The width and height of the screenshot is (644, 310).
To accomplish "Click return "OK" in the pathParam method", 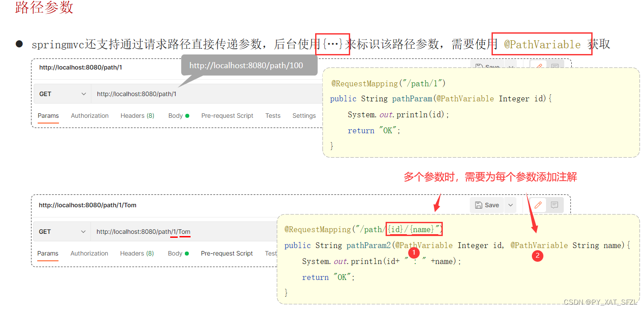I will coord(374,131).
